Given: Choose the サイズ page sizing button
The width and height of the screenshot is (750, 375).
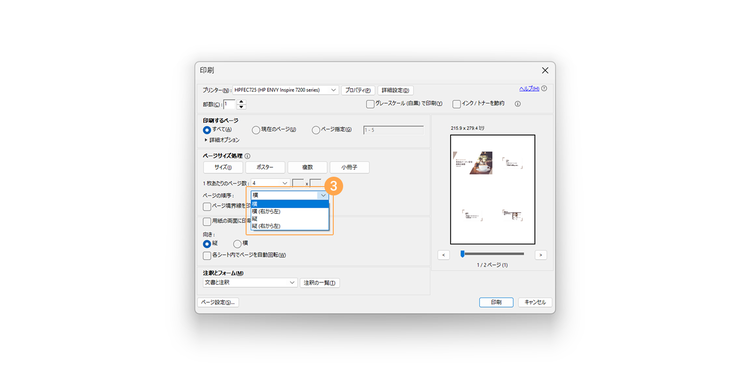Looking at the screenshot, I should [x=223, y=167].
